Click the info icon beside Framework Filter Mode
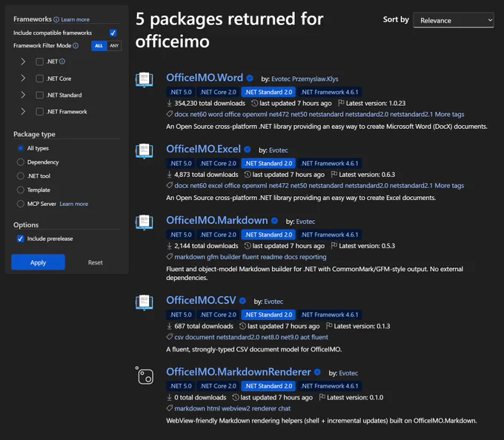Screen dimensions: 504x440 click(76, 46)
